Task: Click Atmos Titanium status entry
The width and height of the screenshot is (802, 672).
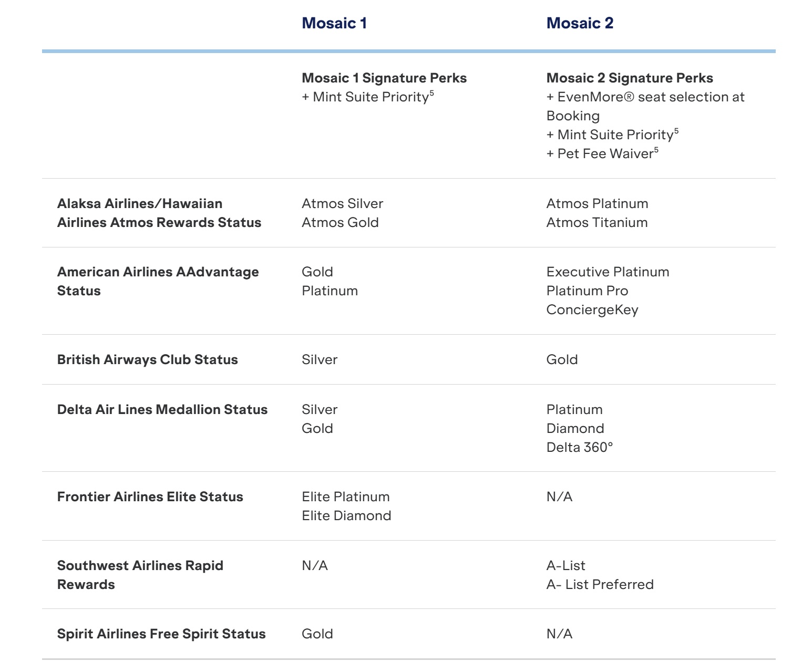Action: pos(597,223)
